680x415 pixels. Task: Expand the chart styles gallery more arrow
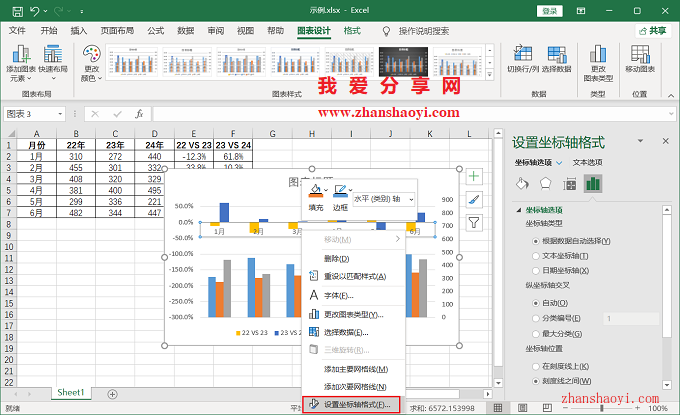coord(490,75)
